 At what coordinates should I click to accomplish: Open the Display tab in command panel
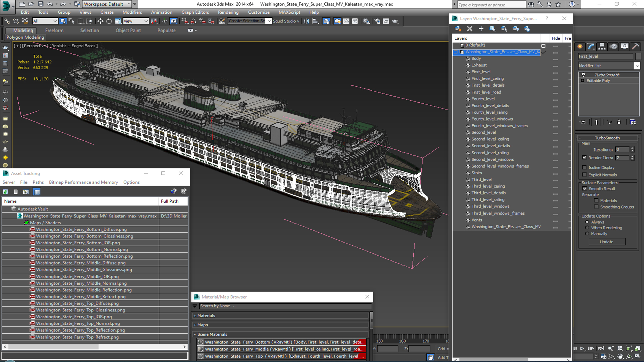[x=624, y=46]
